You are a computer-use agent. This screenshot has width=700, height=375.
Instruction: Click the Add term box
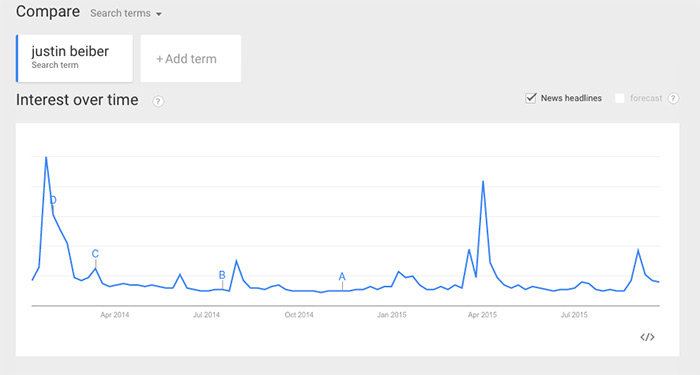click(191, 58)
